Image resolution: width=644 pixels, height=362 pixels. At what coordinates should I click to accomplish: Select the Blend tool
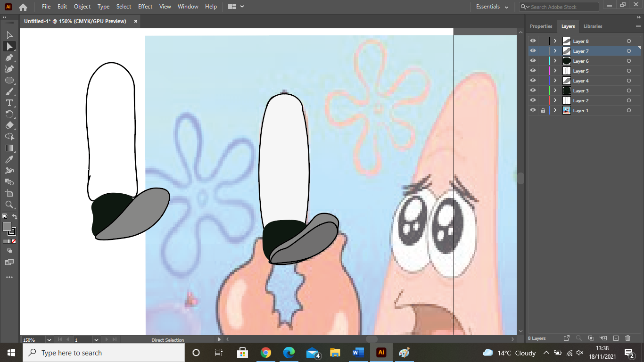(9, 182)
